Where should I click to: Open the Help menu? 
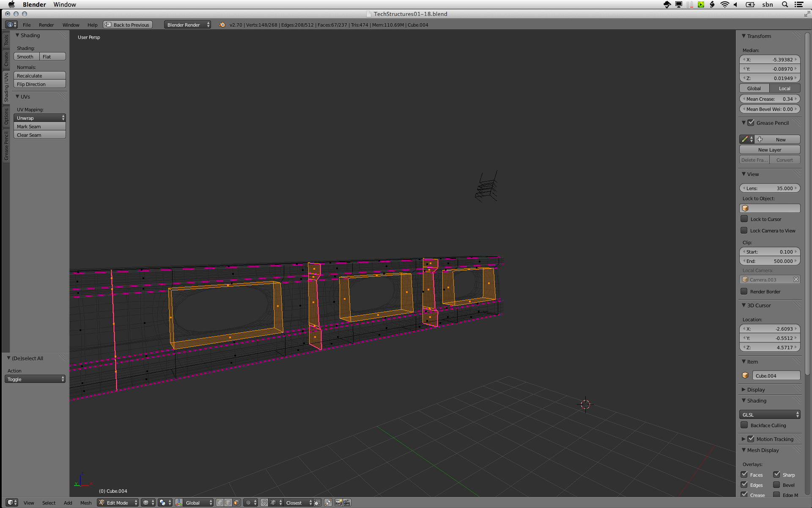click(x=92, y=25)
